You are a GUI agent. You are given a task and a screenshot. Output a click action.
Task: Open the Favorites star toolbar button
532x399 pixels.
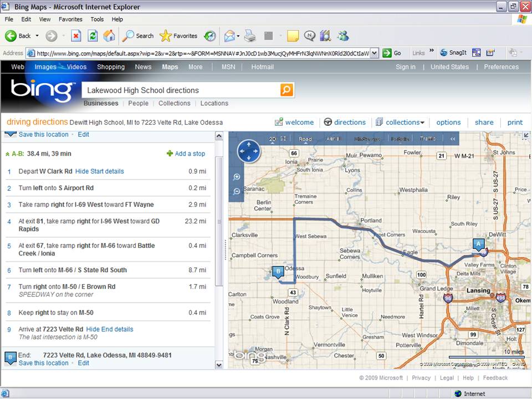[178, 35]
